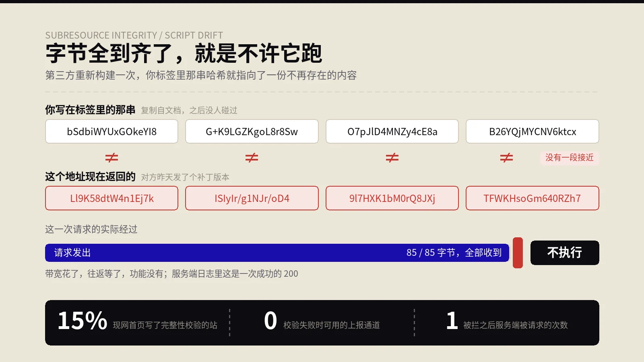This screenshot has width=644, height=362.
Task: Click the 不执行 black button
Action: click(565, 253)
